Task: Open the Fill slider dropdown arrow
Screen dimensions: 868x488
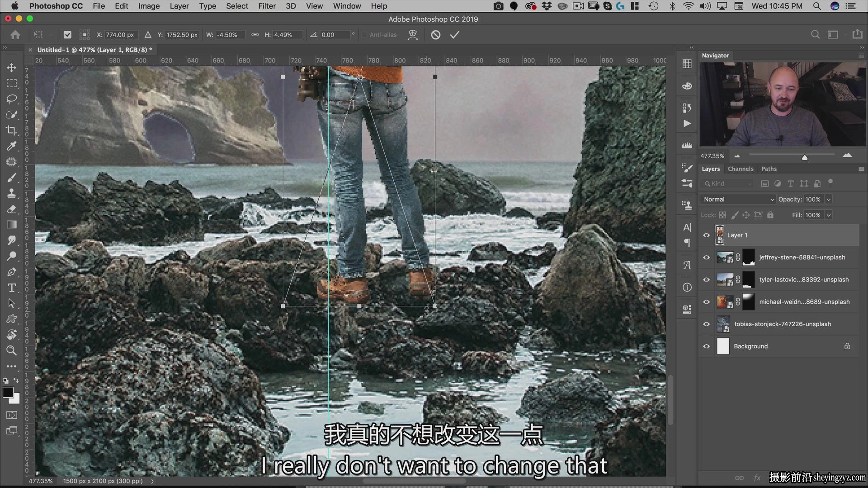Action: tap(829, 215)
